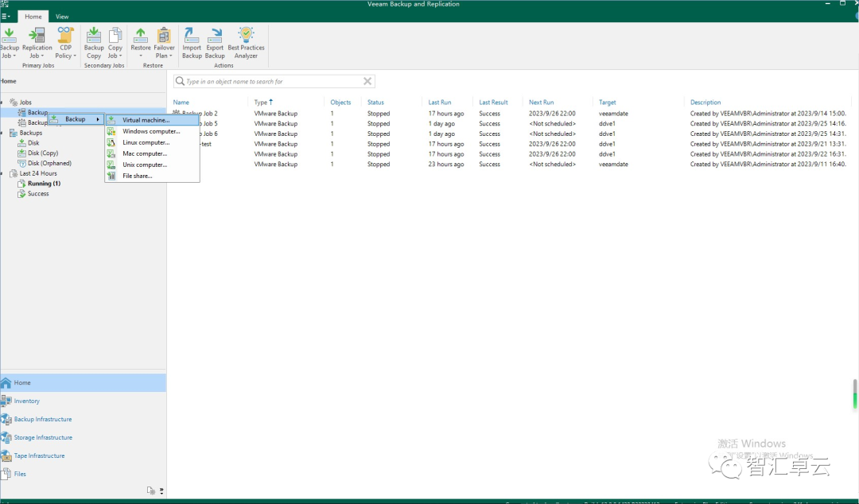Choose Linux computer... backup option
Viewport: 859px width, 504px height.
152,142
